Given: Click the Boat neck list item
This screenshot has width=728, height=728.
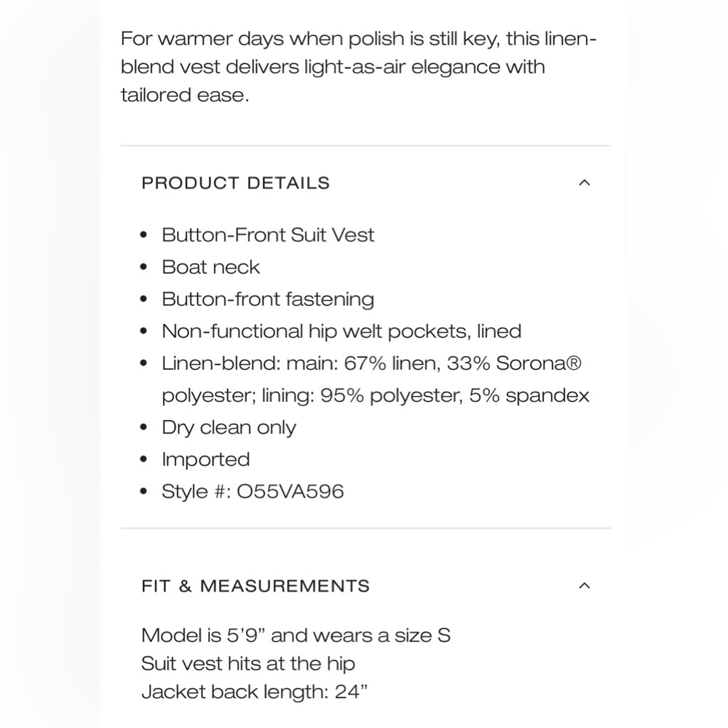Looking at the screenshot, I should [x=211, y=267].
